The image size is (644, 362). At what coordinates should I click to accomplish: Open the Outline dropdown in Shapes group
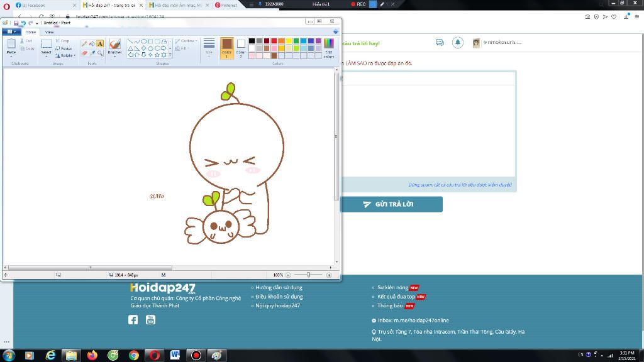point(186,41)
